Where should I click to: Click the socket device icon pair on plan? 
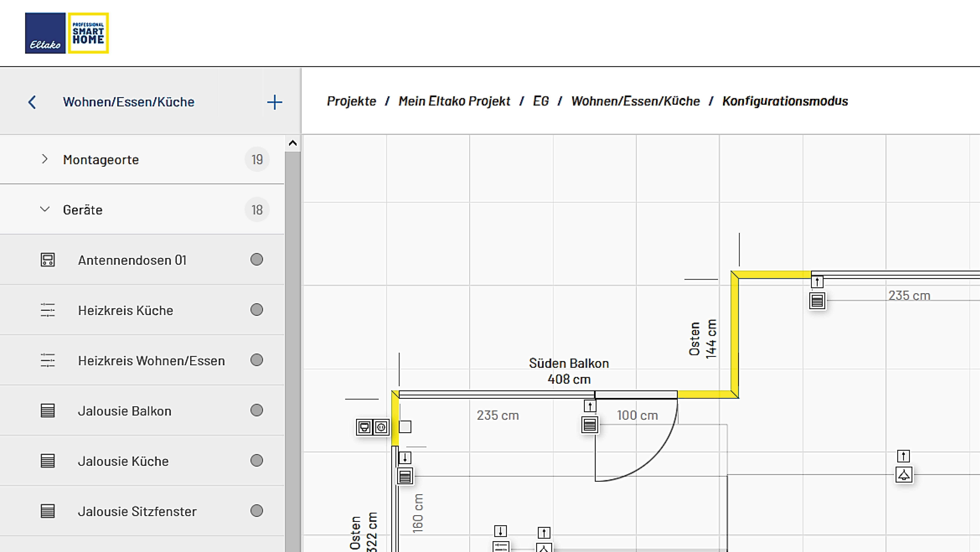point(372,427)
